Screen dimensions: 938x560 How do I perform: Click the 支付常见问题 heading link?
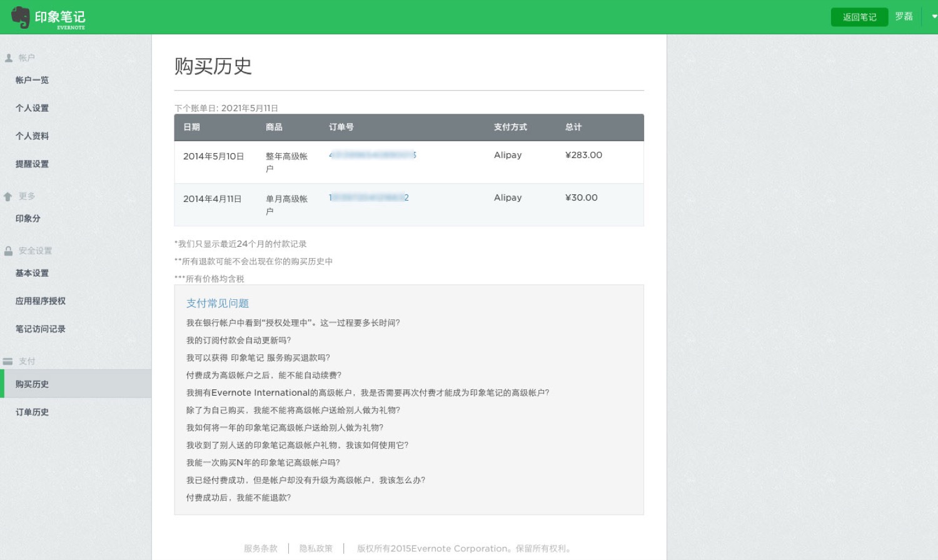point(218,303)
